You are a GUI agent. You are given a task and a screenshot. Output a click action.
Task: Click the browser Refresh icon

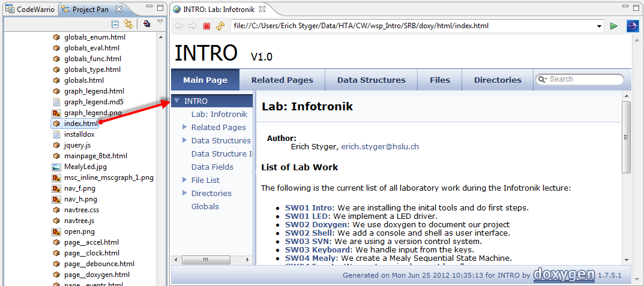220,26
